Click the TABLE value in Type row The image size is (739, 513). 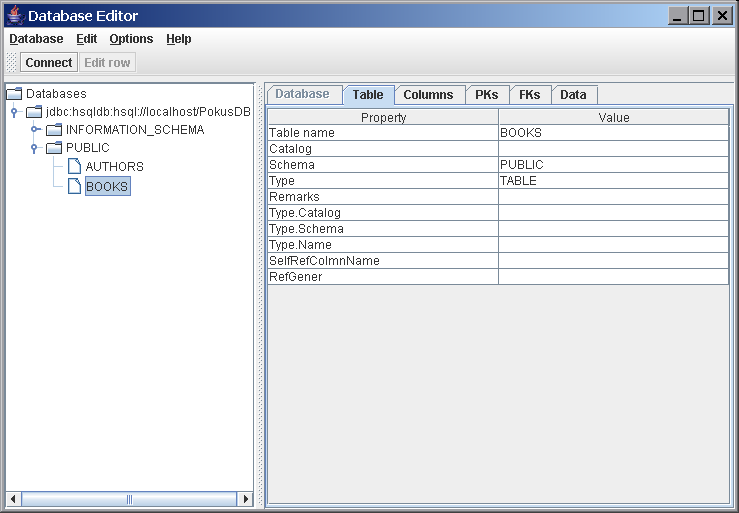tap(614, 181)
